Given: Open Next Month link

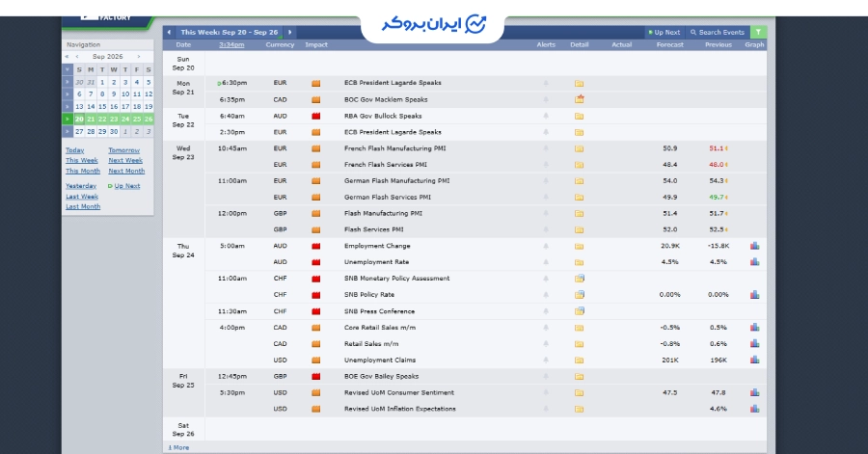Looking at the screenshot, I should pos(126,171).
